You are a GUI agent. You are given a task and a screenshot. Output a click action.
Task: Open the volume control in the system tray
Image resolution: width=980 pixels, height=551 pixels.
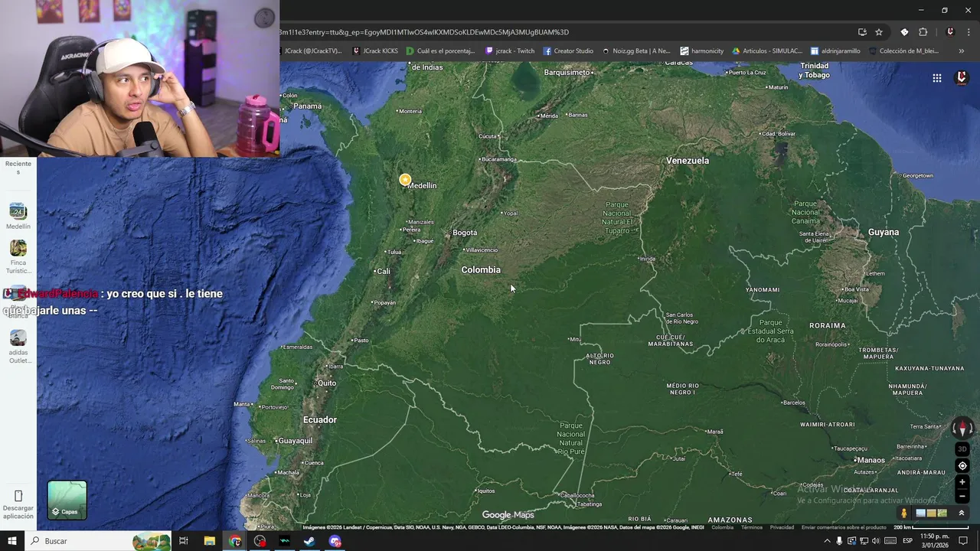click(x=876, y=541)
